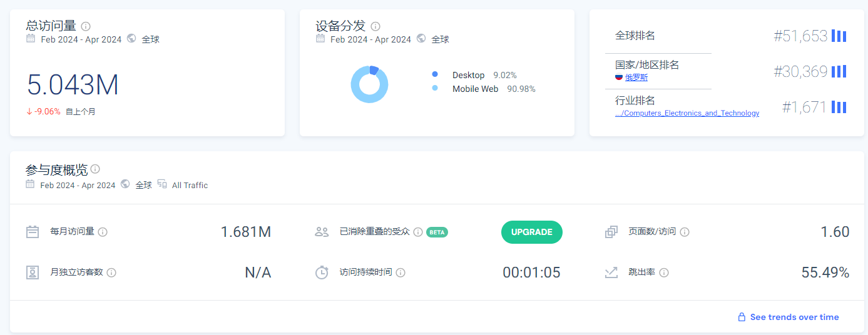The image size is (868, 335).
Task: Click Russian flag icon
Action: tap(619, 77)
